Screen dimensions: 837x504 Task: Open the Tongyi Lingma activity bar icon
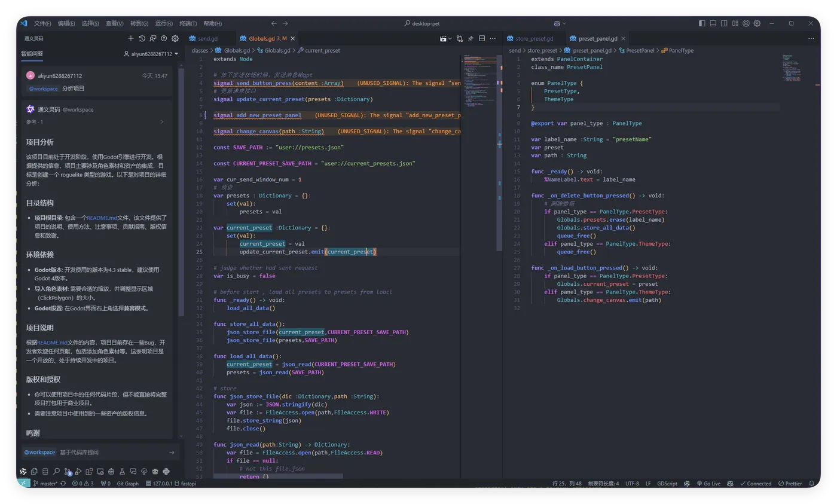23,472
